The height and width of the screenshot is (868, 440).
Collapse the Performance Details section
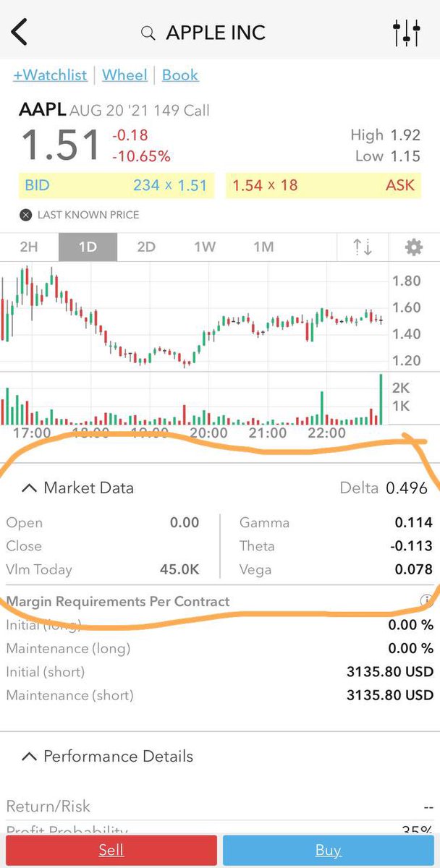29,757
